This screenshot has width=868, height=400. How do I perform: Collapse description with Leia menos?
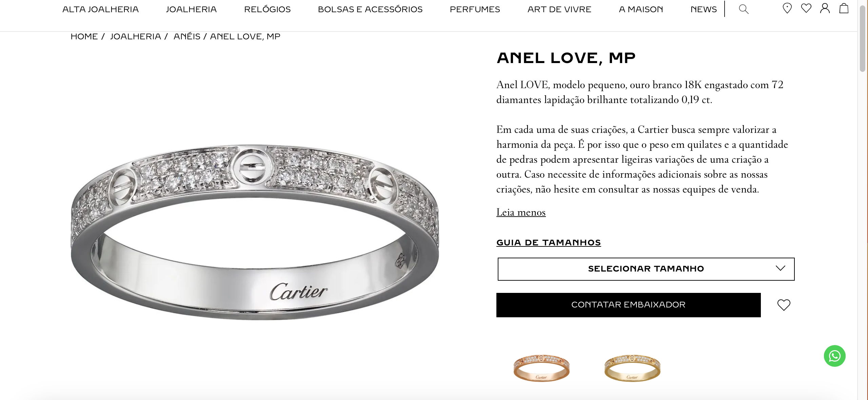(521, 212)
